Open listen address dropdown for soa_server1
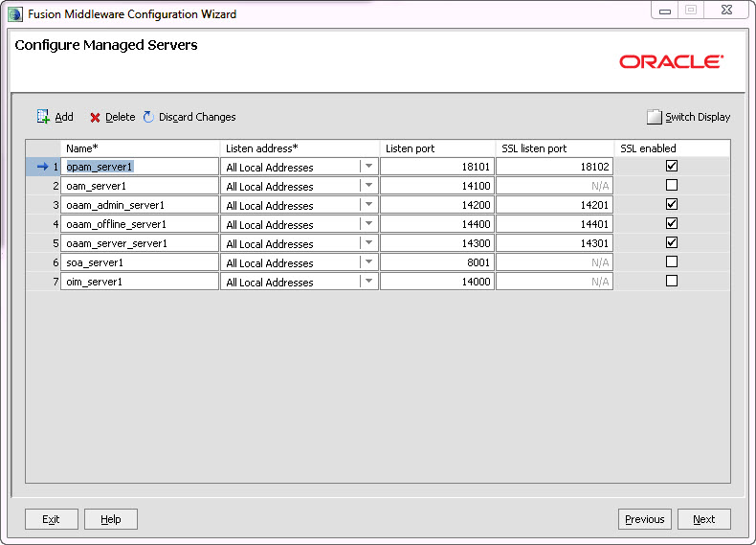The image size is (756, 545). click(x=368, y=262)
